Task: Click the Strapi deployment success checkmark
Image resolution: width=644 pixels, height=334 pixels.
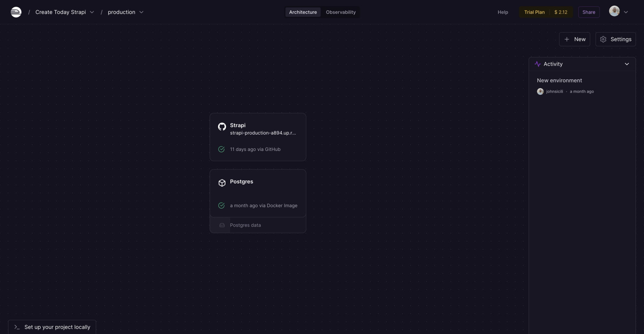Action: tap(221, 149)
